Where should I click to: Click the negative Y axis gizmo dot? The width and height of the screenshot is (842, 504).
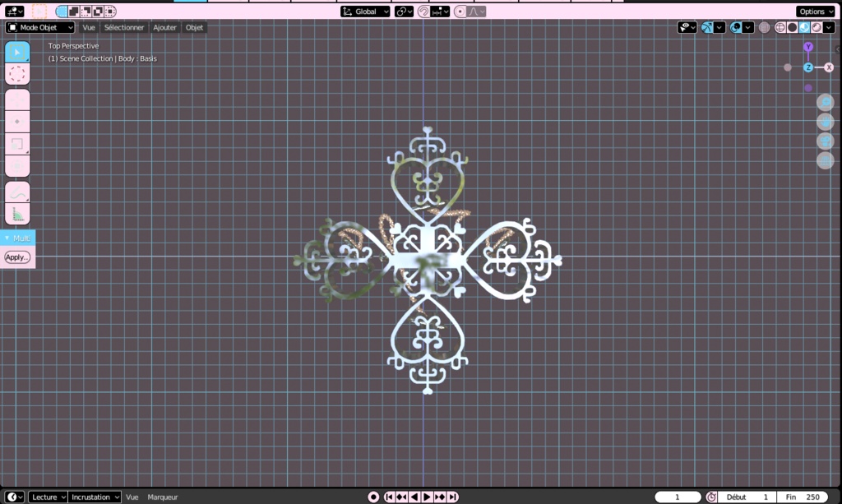coord(808,88)
